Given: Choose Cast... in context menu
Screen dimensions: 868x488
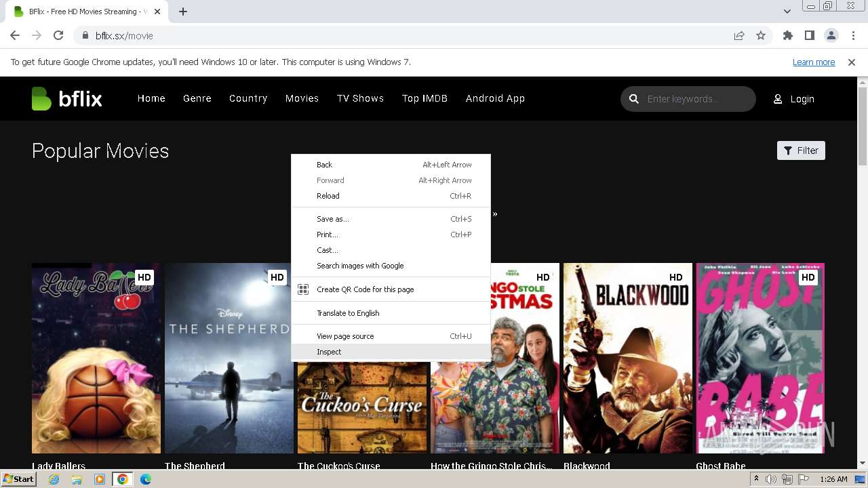Looking at the screenshot, I should [x=391, y=250].
